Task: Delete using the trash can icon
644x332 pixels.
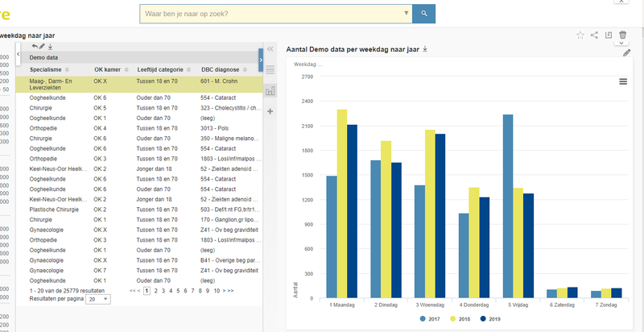Action: (622, 35)
